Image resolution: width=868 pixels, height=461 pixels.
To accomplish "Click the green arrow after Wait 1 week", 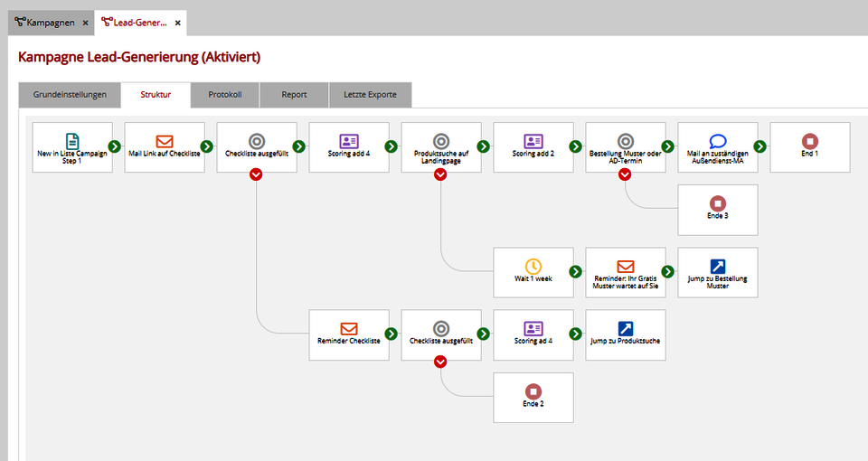I will (x=574, y=271).
